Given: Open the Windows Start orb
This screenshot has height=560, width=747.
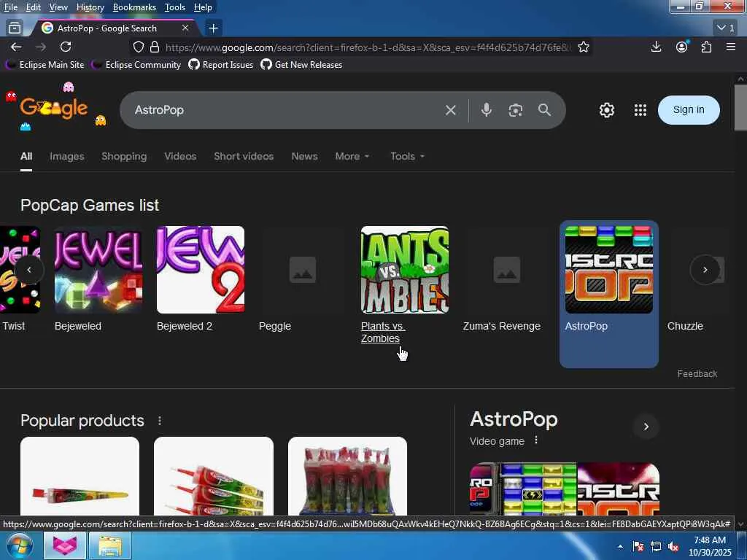Looking at the screenshot, I should tap(18, 545).
